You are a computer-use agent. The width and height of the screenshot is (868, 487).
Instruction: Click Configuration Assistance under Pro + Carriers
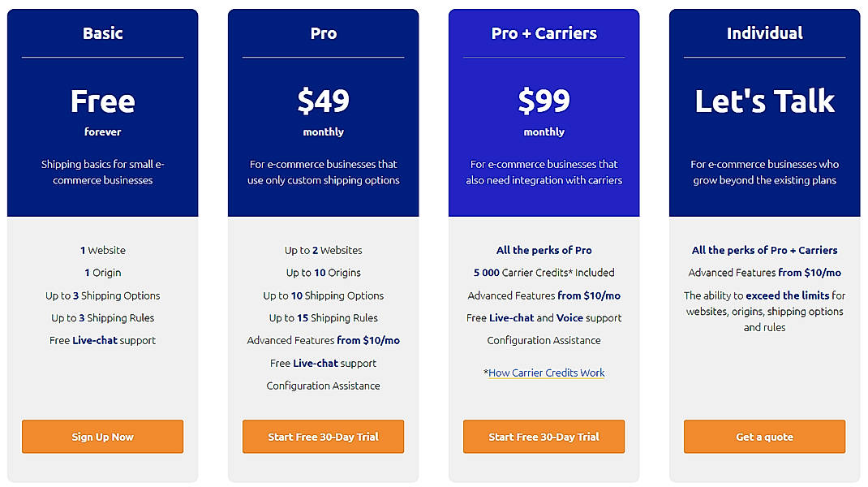click(544, 340)
